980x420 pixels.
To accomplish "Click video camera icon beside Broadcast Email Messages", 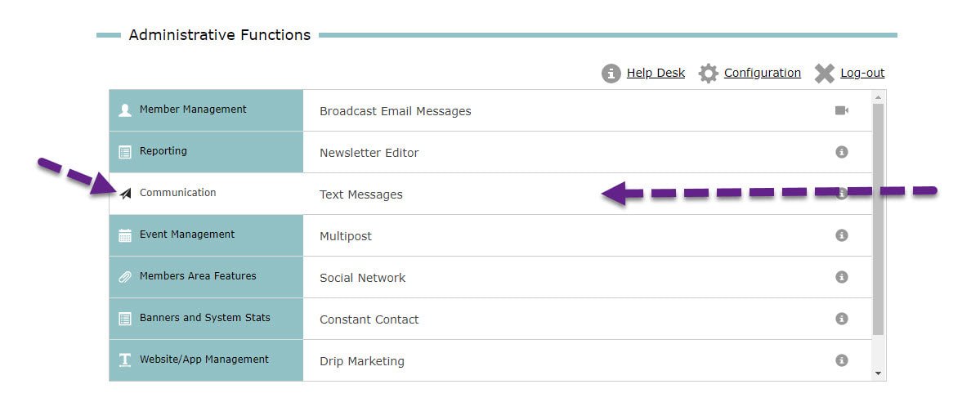I will [842, 110].
